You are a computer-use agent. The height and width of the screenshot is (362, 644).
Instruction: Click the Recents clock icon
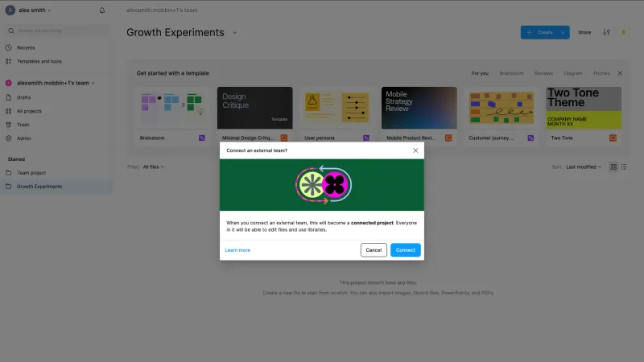coord(9,47)
